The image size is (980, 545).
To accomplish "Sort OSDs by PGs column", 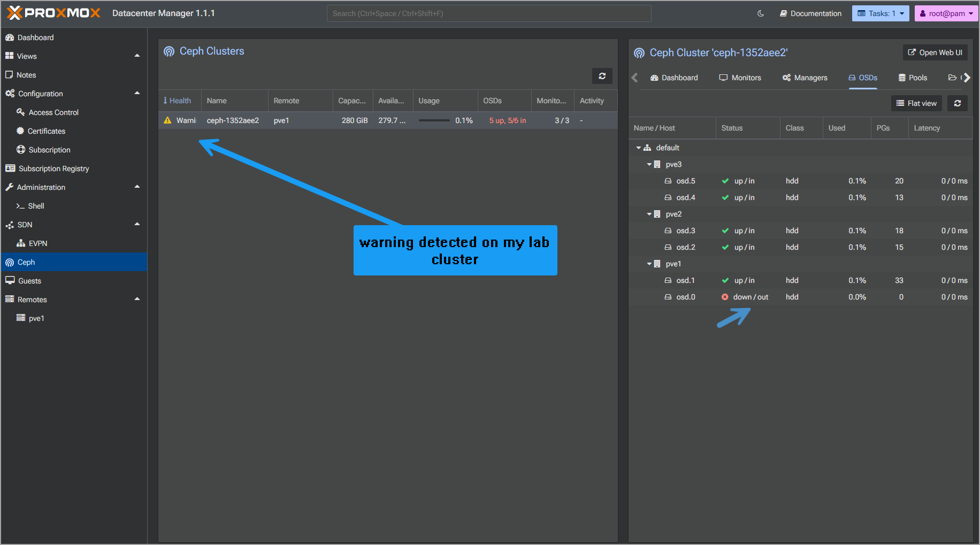I will [890, 128].
